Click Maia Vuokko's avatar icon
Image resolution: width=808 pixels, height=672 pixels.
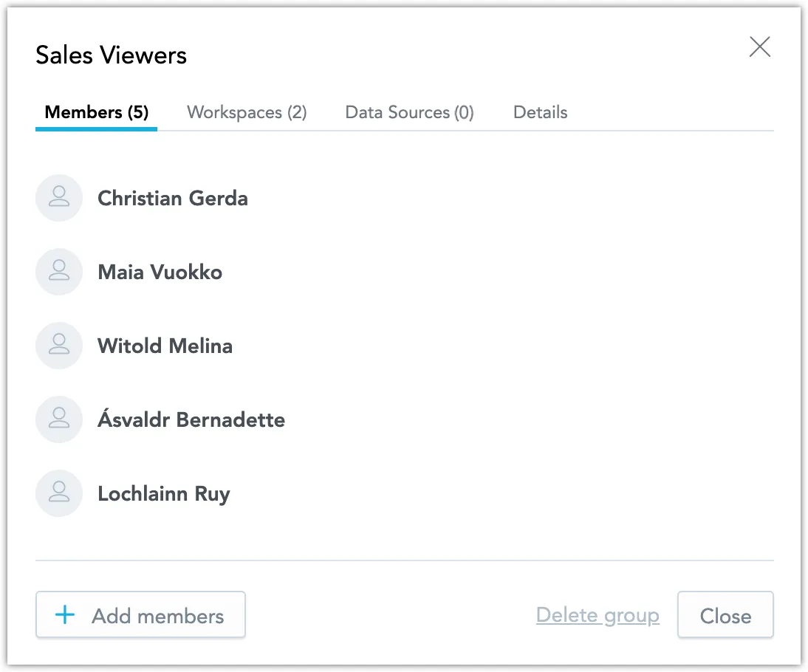coord(59,272)
